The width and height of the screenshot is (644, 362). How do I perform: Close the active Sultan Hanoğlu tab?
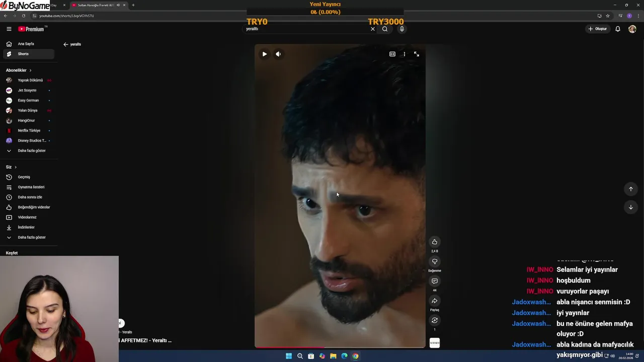click(x=124, y=5)
